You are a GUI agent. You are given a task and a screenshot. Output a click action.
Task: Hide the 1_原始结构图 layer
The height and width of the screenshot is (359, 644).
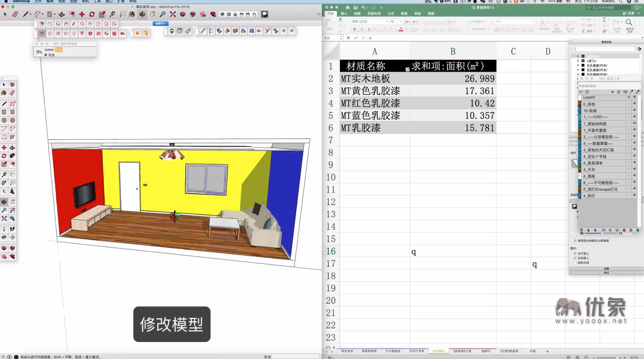(x=634, y=123)
